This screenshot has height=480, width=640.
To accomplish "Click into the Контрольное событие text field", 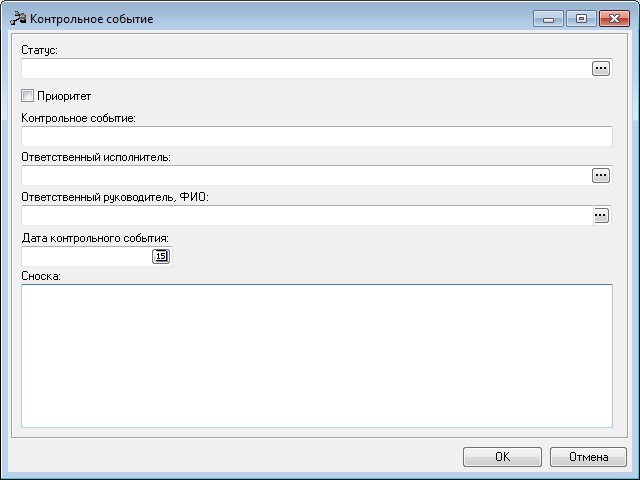I will [x=317, y=136].
